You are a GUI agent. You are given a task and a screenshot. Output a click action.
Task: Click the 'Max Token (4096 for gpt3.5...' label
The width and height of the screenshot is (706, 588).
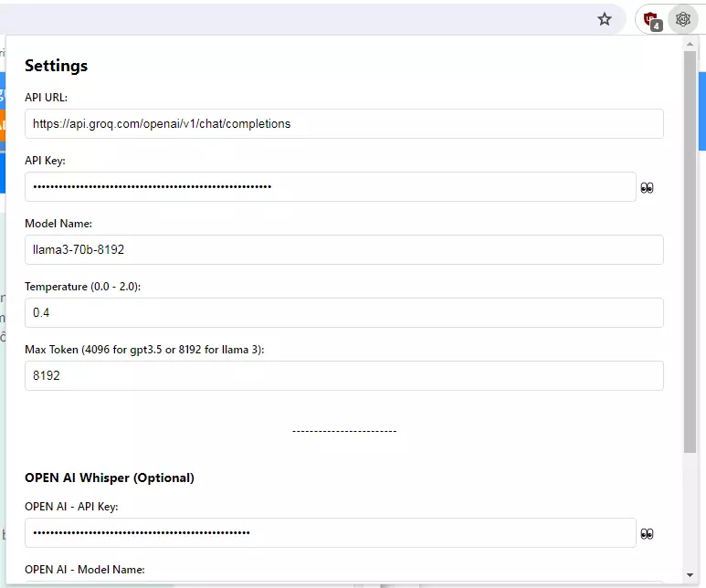point(144,350)
